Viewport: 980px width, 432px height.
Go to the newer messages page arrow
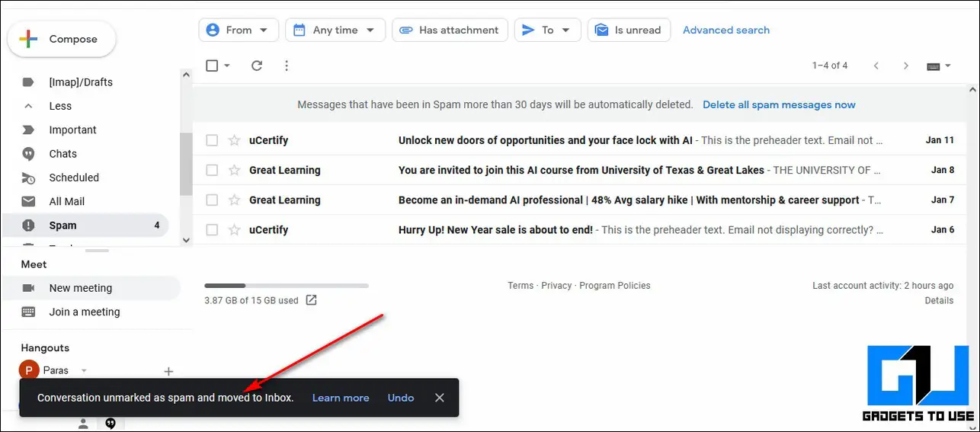click(x=876, y=66)
